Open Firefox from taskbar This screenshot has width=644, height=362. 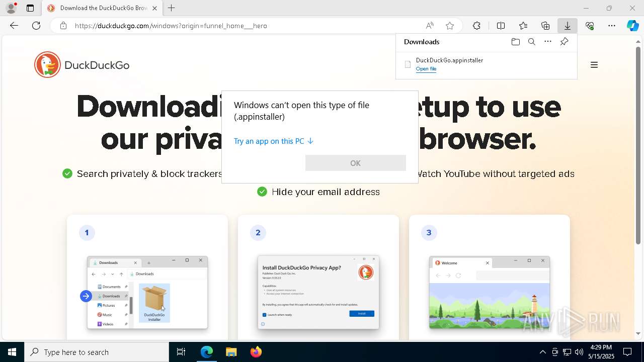(x=256, y=352)
